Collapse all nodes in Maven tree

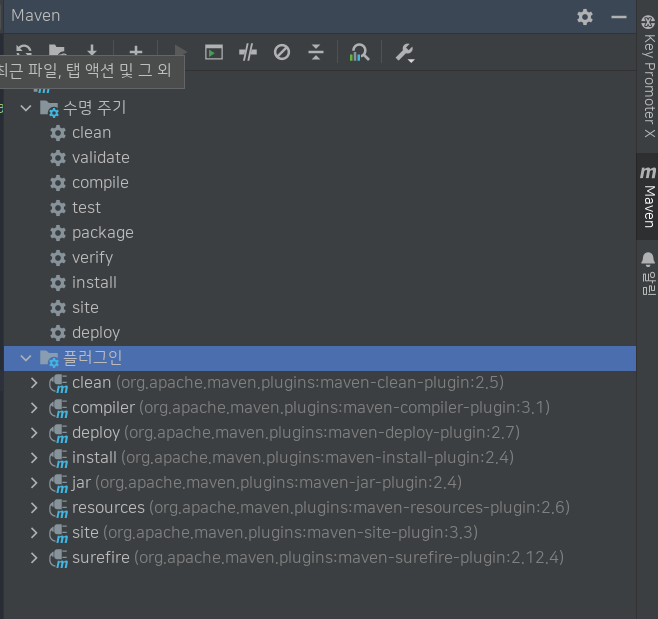316,52
